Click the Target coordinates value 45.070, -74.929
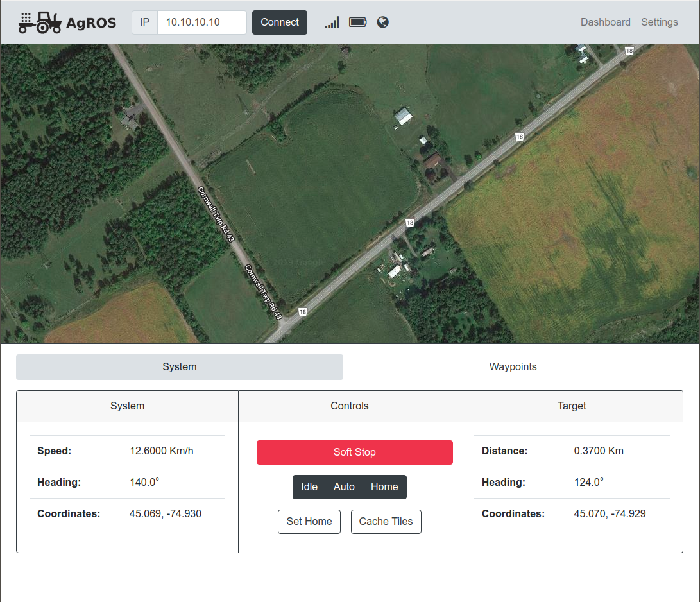This screenshot has height=602, width=700. point(610,514)
